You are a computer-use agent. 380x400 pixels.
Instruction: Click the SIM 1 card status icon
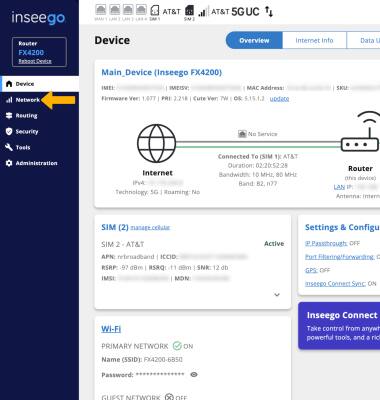155,11
